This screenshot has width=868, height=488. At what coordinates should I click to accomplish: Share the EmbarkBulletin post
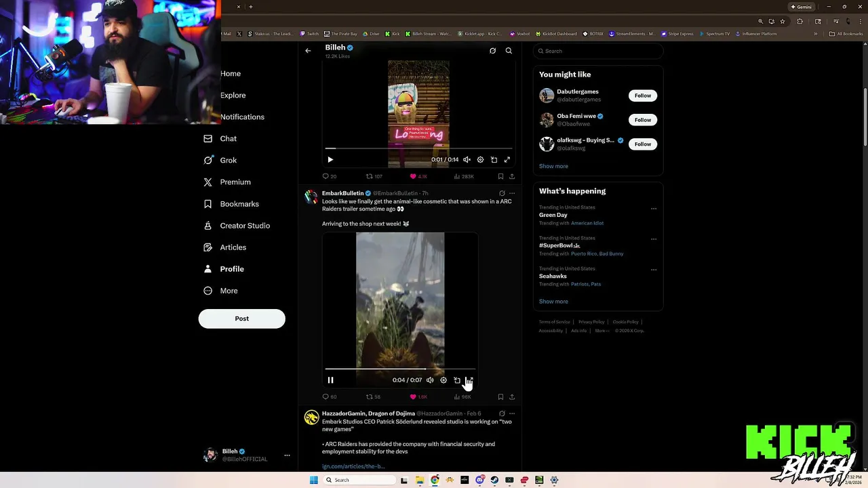click(512, 396)
